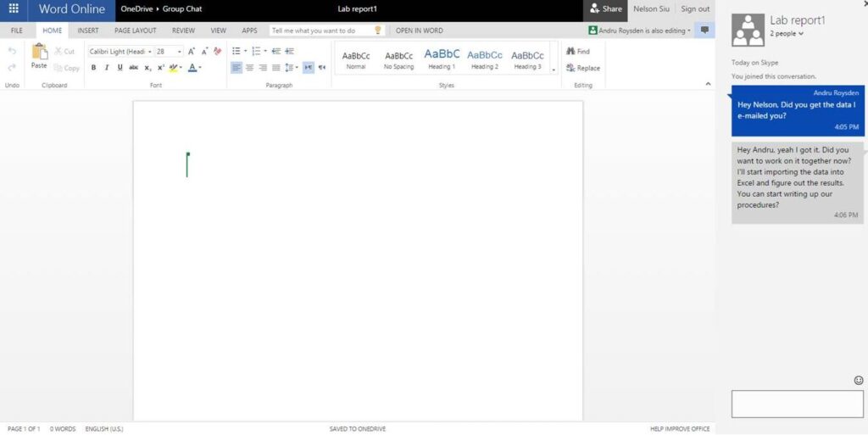
Task: Expand the Styles gallery more arrow
Action: pyautogui.click(x=554, y=70)
